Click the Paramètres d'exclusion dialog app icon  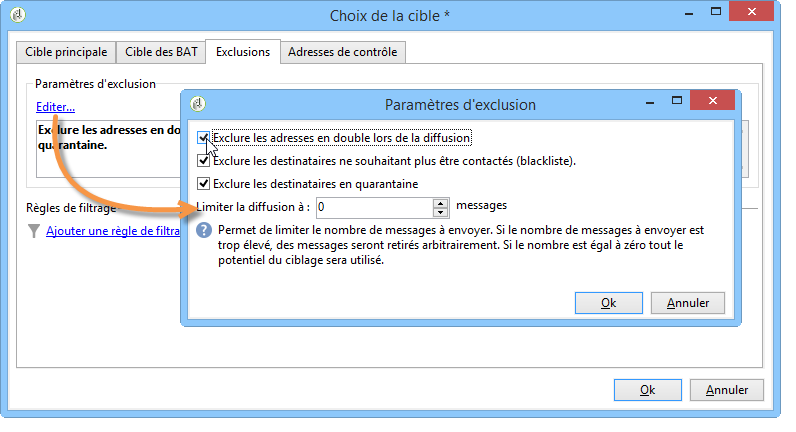click(197, 104)
